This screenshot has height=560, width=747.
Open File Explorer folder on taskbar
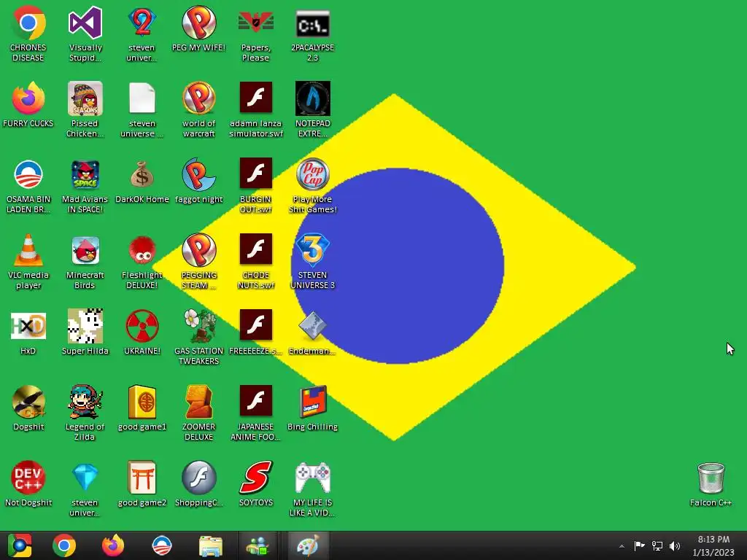pyautogui.click(x=211, y=545)
